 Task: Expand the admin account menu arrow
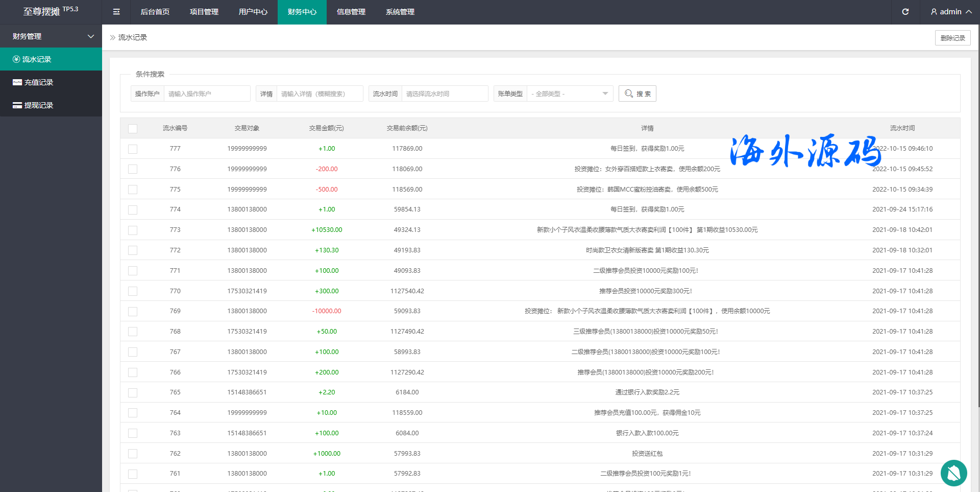click(968, 12)
